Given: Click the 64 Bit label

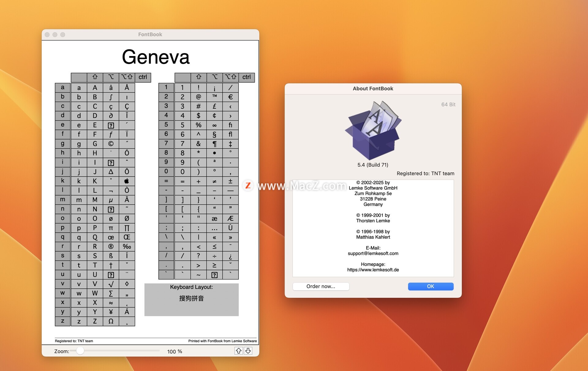Looking at the screenshot, I should tap(448, 104).
